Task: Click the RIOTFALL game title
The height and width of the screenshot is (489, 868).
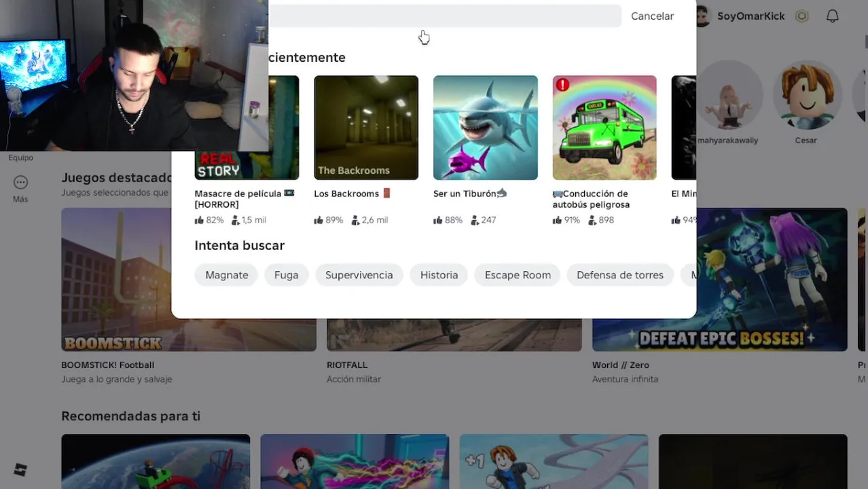Action: pyautogui.click(x=347, y=365)
